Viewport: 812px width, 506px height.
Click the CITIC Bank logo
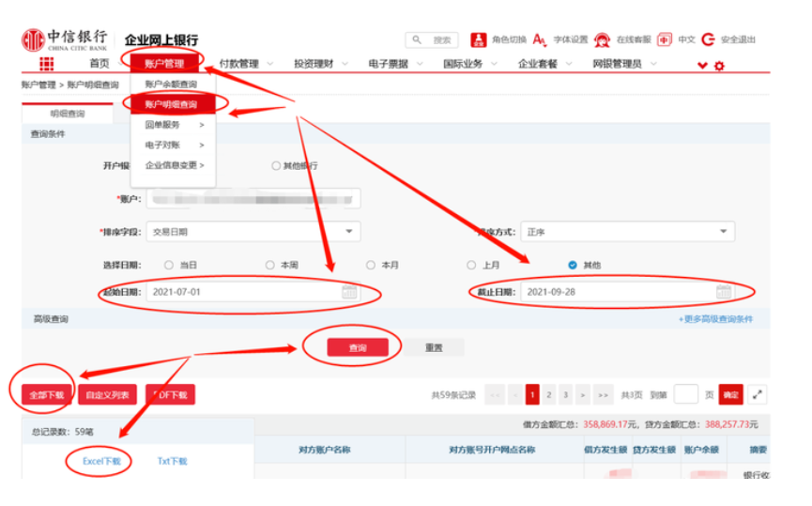coord(64,39)
